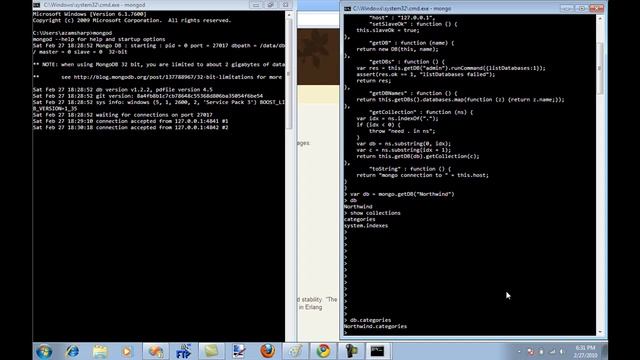Click 'db version v1.2.2' log line
Image resolution: width=640 pixels, height=360 pixels.
pyautogui.click(x=123, y=89)
